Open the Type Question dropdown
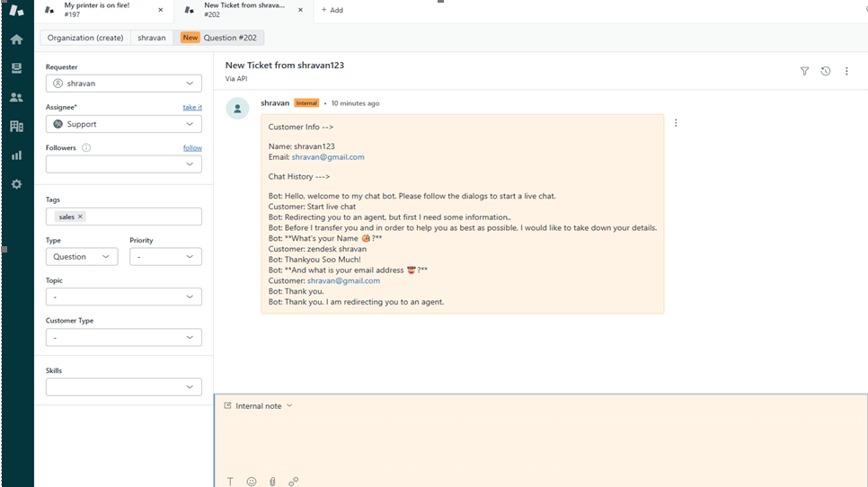 (82, 257)
